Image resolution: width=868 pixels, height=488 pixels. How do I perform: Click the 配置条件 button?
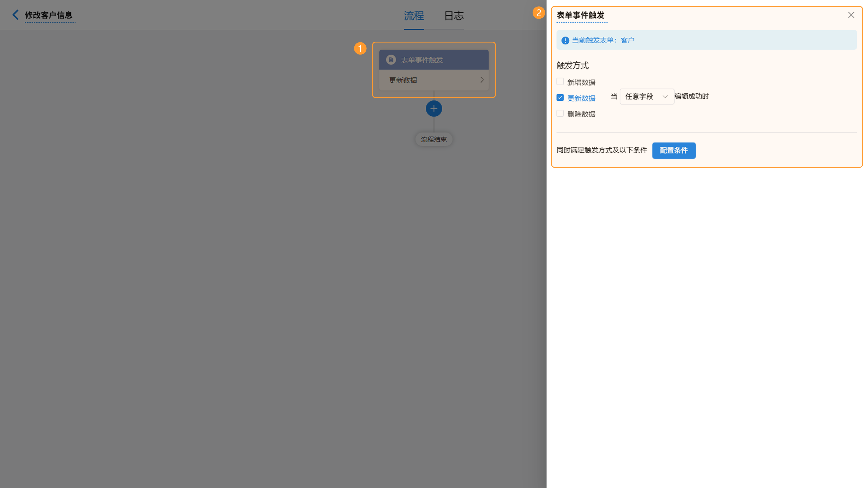pos(674,151)
